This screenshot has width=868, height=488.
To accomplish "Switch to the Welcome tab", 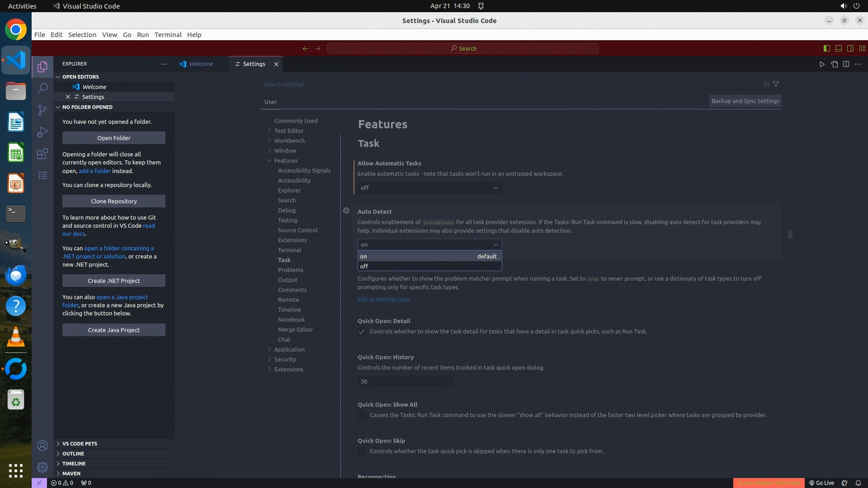I will pyautogui.click(x=201, y=64).
